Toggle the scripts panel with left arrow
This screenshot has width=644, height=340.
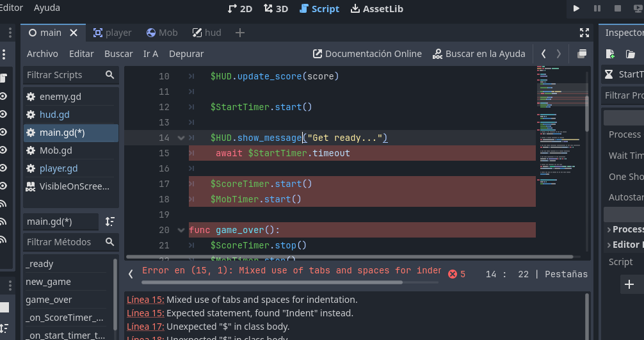[131, 274]
